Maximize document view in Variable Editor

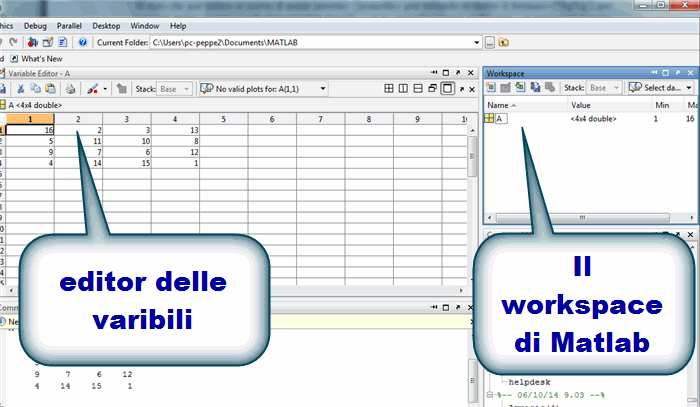tap(447, 88)
